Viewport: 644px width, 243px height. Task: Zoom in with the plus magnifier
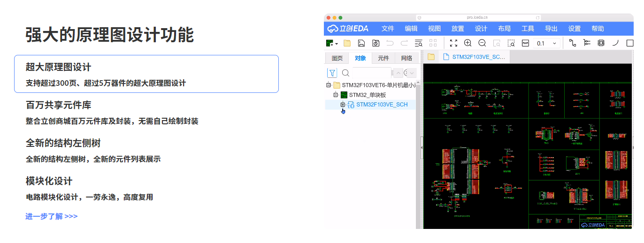[x=468, y=43]
